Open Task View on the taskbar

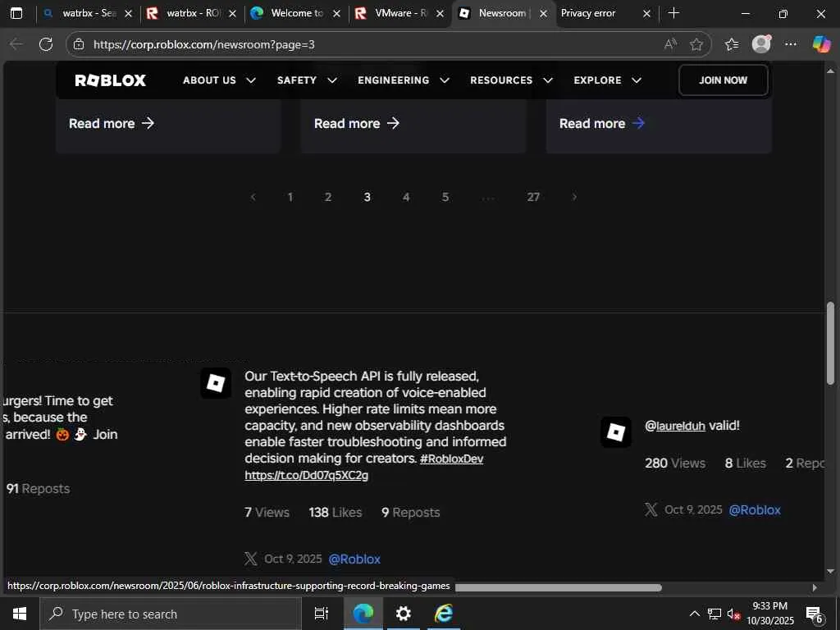[321, 614]
